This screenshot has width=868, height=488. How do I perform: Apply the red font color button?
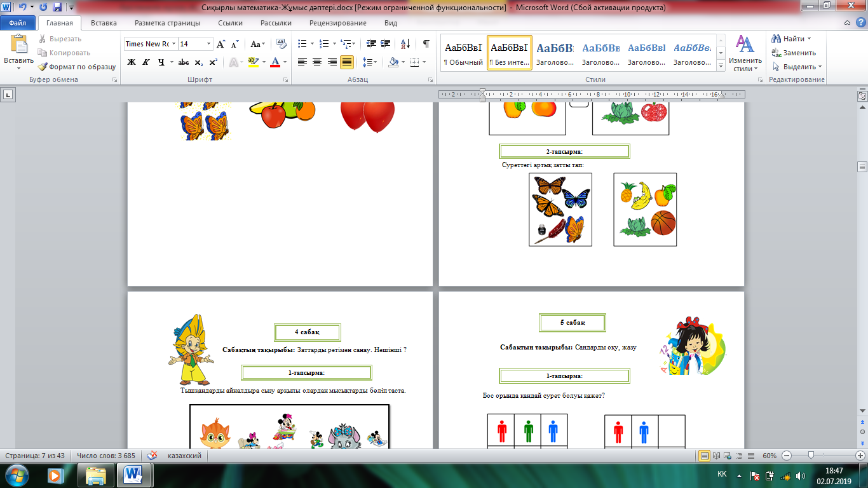pos(275,62)
